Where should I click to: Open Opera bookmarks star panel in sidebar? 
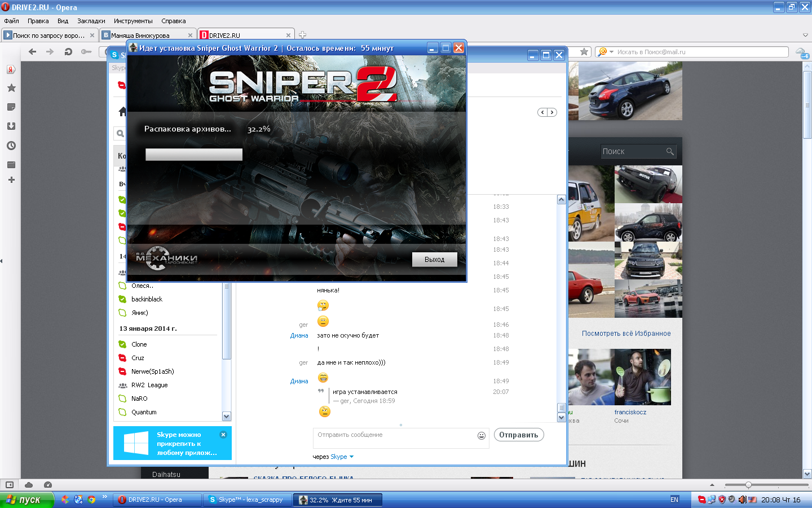pyautogui.click(x=11, y=88)
